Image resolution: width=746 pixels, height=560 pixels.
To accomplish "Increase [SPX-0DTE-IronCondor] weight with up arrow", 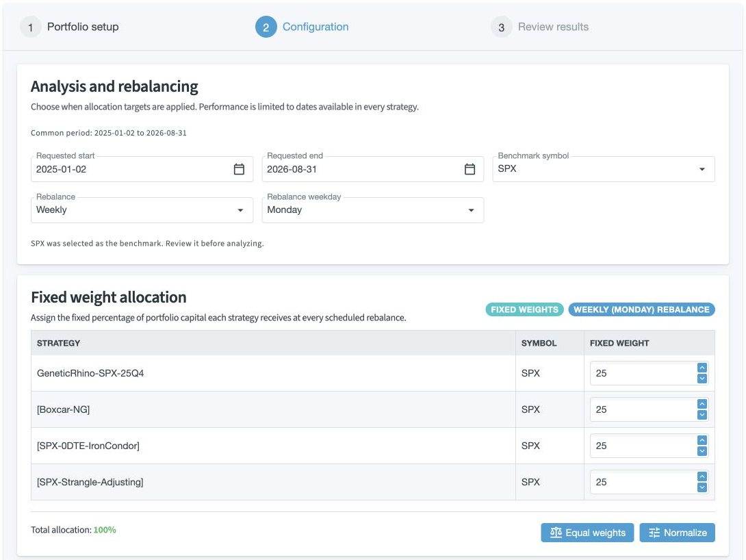I will point(702,440).
